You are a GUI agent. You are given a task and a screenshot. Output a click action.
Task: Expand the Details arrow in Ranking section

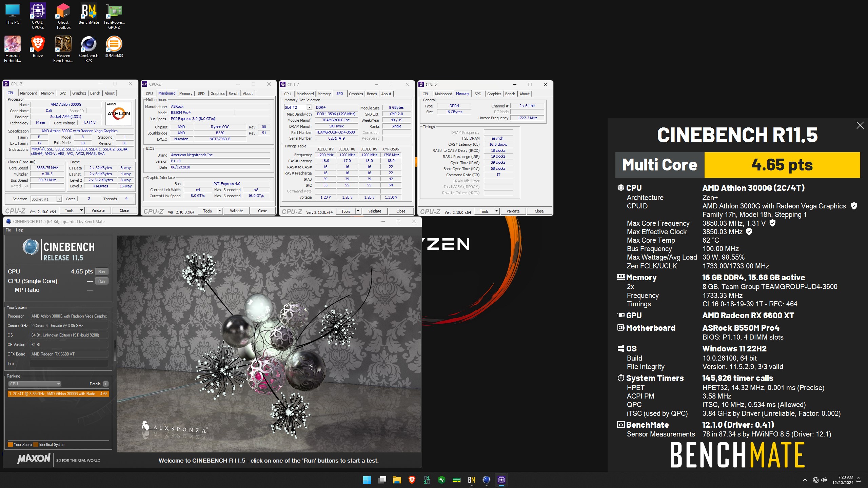coord(106,384)
